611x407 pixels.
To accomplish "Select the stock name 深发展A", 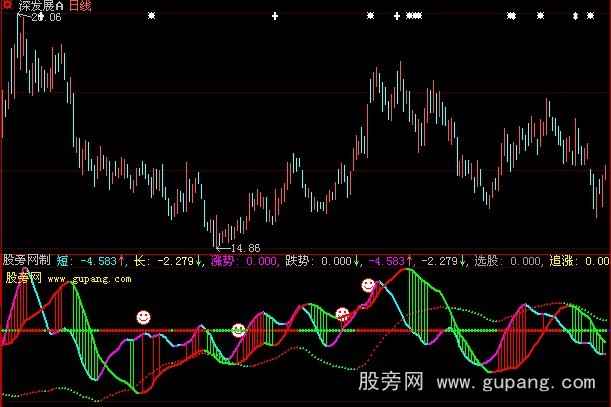I will [41, 5].
